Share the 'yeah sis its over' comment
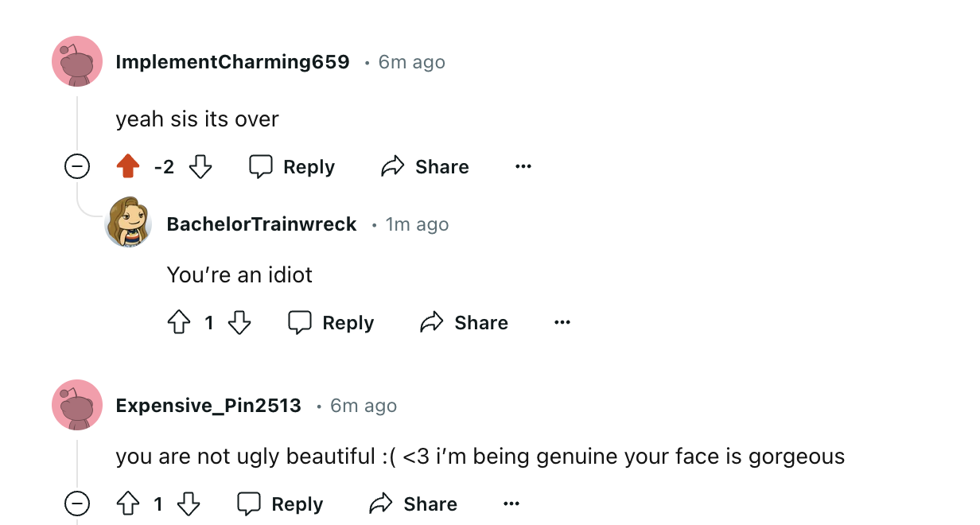The height and width of the screenshot is (525, 980). [425, 166]
